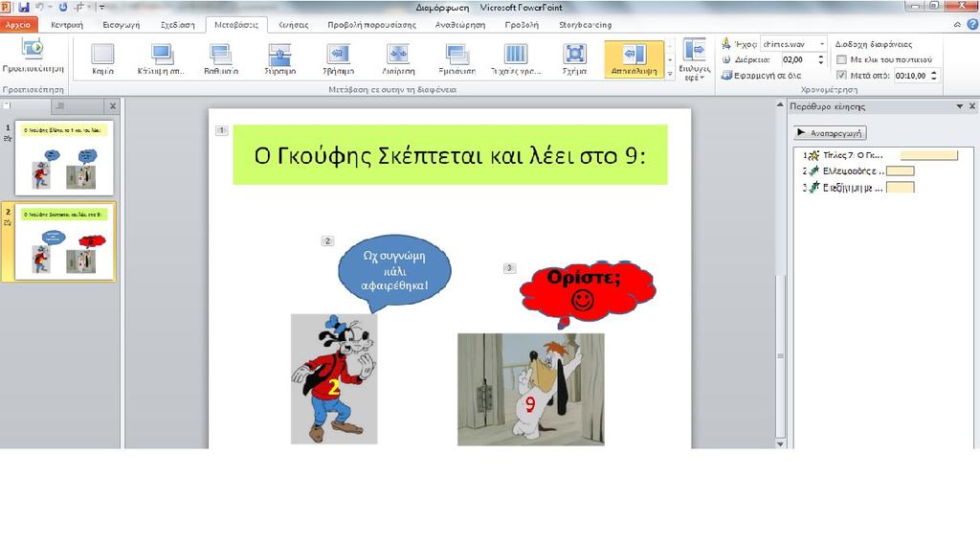Apply the Reveal (Εμφάνιση) transition
This screenshot has width=980, height=546.
coord(457,58)
